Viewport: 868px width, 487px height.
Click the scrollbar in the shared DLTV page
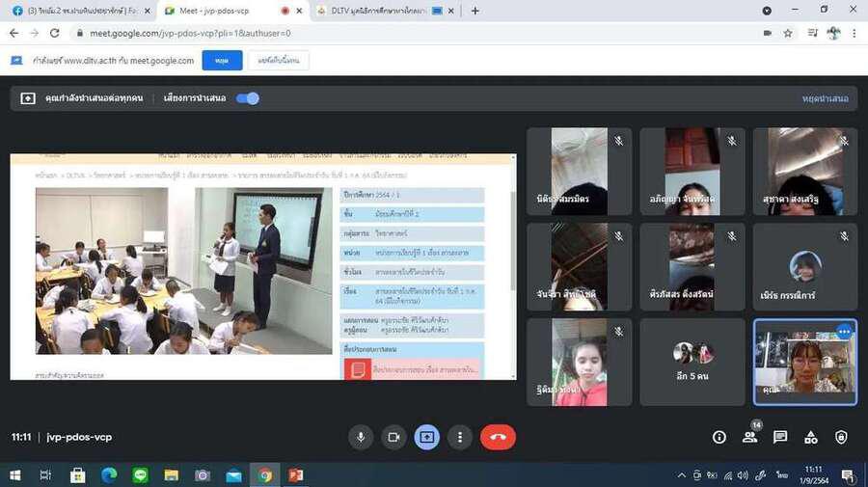pos(512,270)
